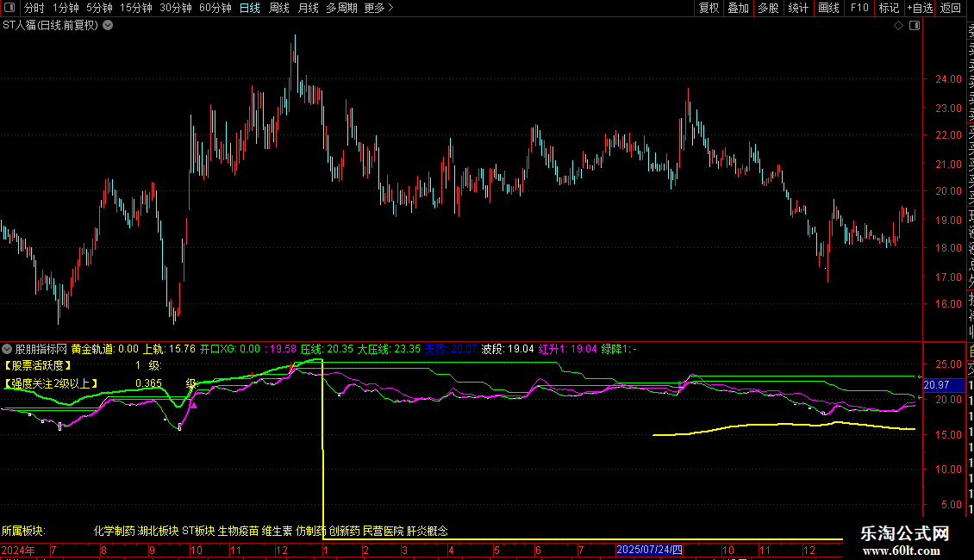Select the 5分钟 period
This screenshot has width=974, height=560.
pos(99,8)
